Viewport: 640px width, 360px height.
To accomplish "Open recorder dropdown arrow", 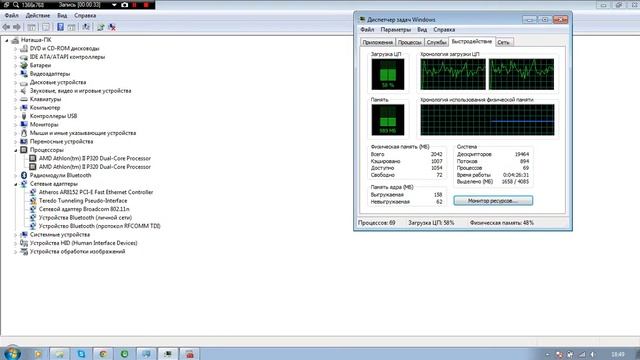I will pyautogui.click(x=114, y=5).
